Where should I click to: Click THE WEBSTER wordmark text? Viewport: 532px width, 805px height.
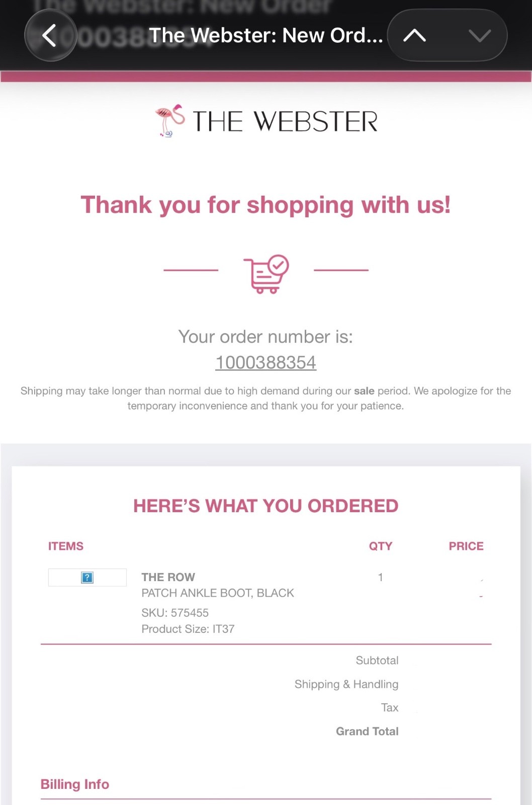(x=285, y=122)
